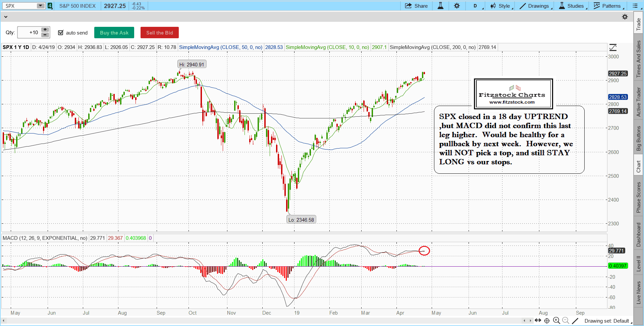Open the Active Trader side tab
The width and height of the screenshot is (644, 326).
(639, 102)
